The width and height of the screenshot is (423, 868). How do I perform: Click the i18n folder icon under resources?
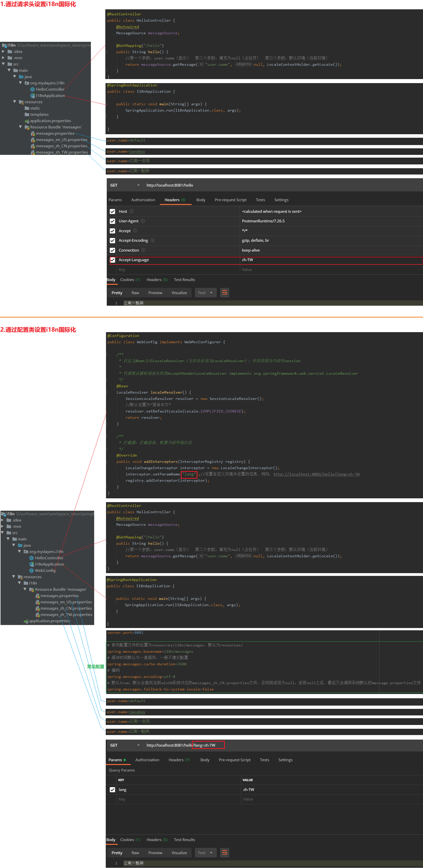coord(26,583)
